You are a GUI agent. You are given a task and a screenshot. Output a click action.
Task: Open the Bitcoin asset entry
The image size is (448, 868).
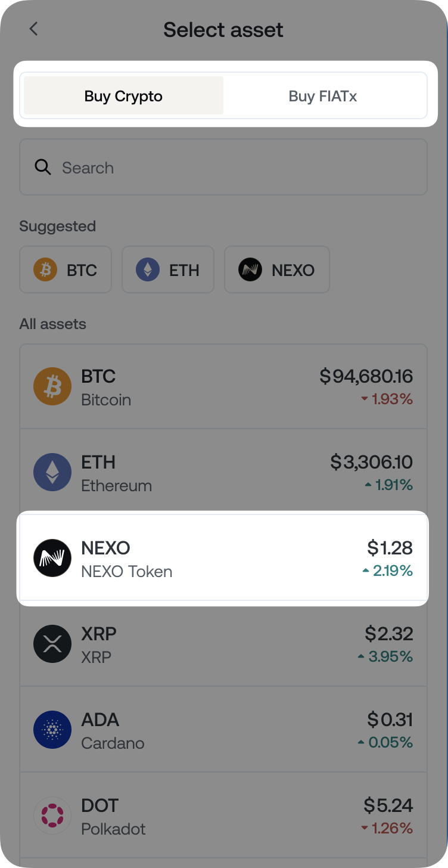tap(223, 386)
